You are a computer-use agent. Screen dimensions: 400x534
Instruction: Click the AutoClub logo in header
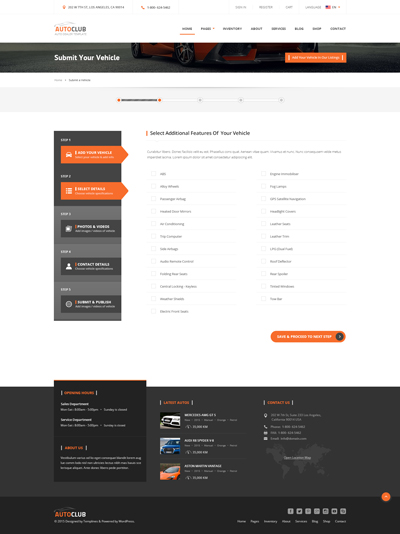pos(70,29)
